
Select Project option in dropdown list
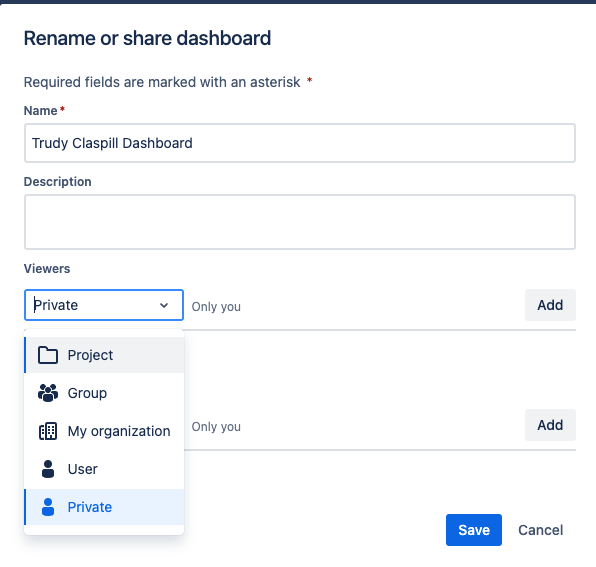click(104, 355)
